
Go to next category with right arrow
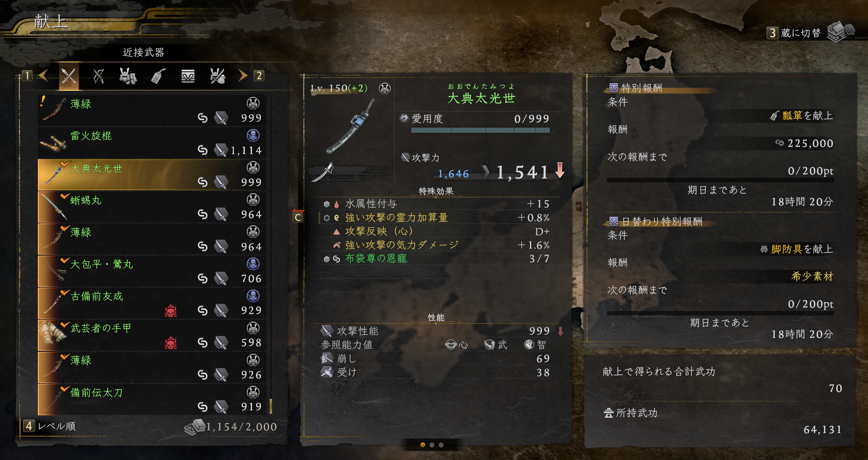[242, 75]
